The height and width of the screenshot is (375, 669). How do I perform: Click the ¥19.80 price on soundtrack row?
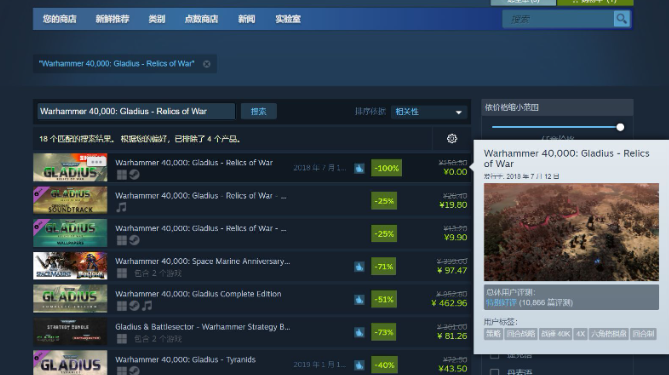pos(453,205)
